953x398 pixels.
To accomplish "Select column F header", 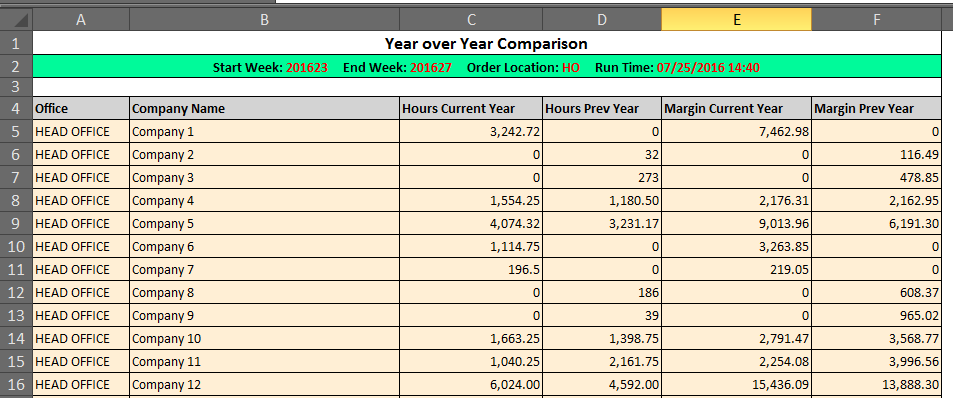I will 876,19.
